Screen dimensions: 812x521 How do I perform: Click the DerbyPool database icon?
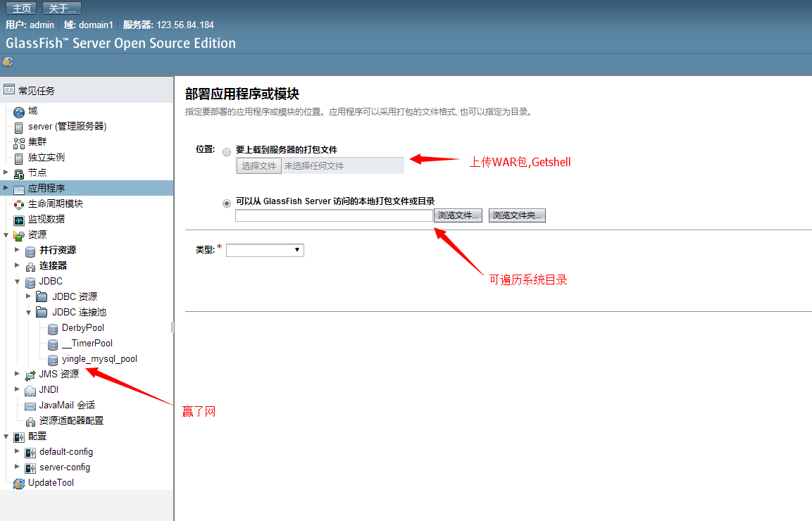click(x=53, y=329)
